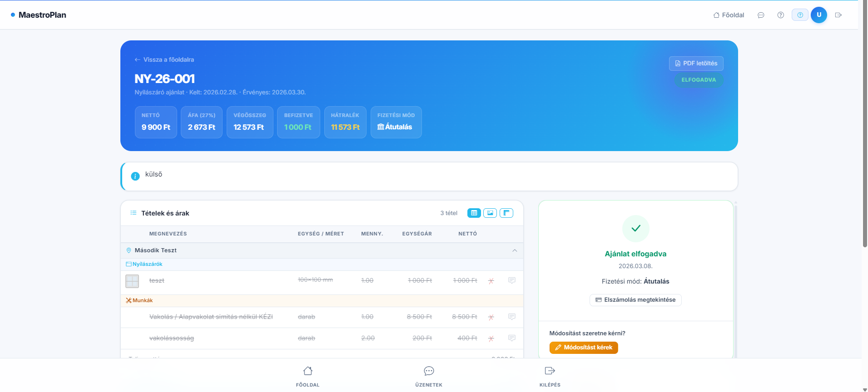Viewport: 868px width, 392px height.
Task: Click the red X on the vakolássosság row
Action: pos(491,338)
